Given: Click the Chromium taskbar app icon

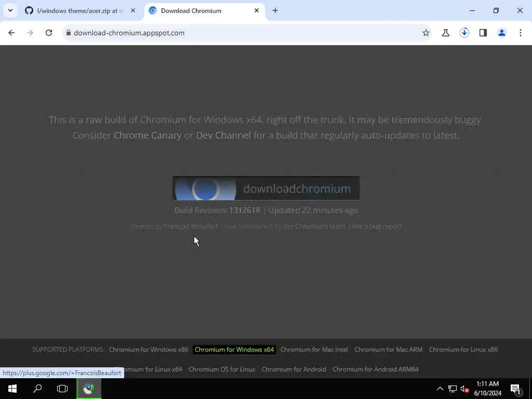Looking at the screenshot, I should [x=89, y=389].
